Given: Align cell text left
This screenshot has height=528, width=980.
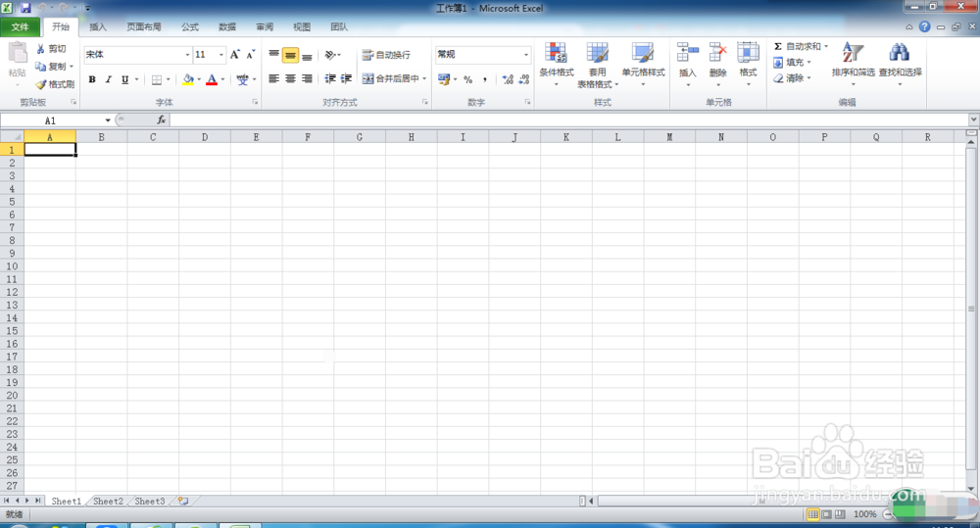Looking at the screenshot, I should click(x=273, y=78).
